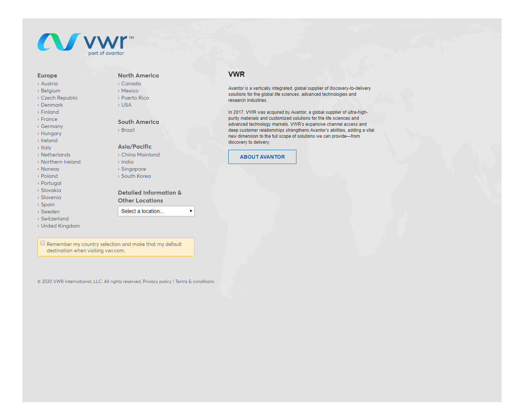The width and height of the screenshot is (524, 420).
Task: Choose the South Korea link
Action: 136,176
